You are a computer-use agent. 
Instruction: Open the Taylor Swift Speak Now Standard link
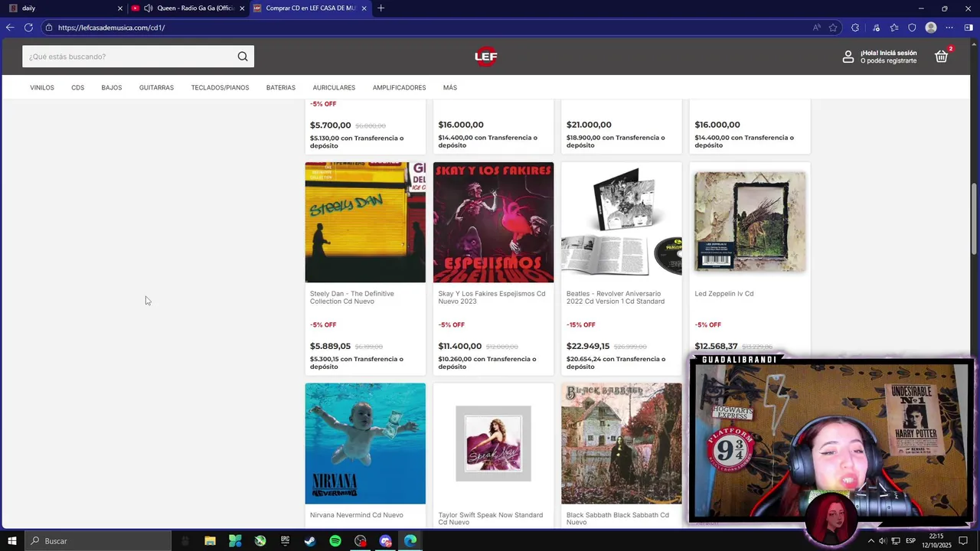pos(491,519)
